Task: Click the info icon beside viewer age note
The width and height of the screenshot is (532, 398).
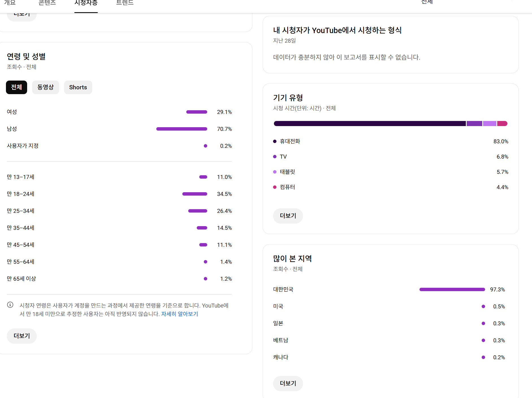Action: pyautogui.click(x=10, y=305)
